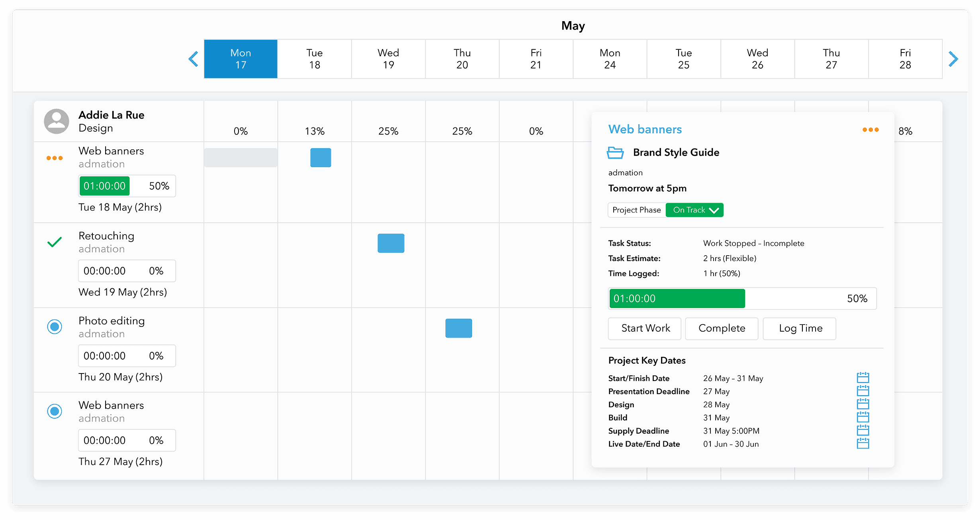Open the ellipsis menu on the Web banners popup
This screenshot has height=520, width=980.
(x=871, y=129)
